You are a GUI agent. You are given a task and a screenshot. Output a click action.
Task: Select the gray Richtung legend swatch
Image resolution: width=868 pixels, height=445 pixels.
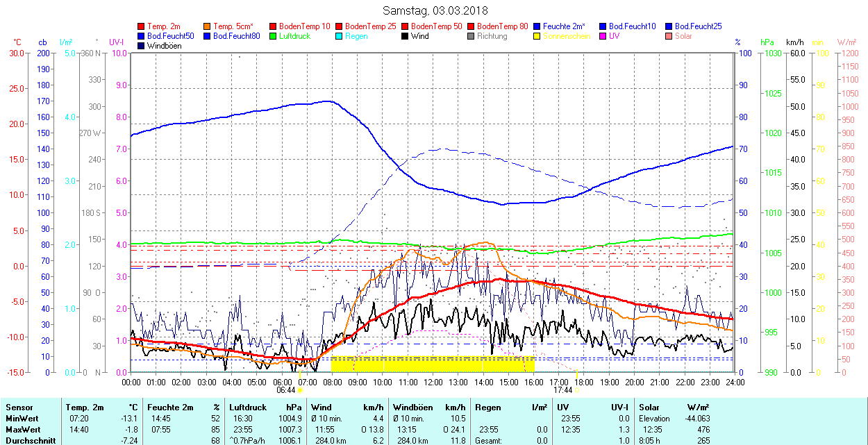tap(471, 36)
